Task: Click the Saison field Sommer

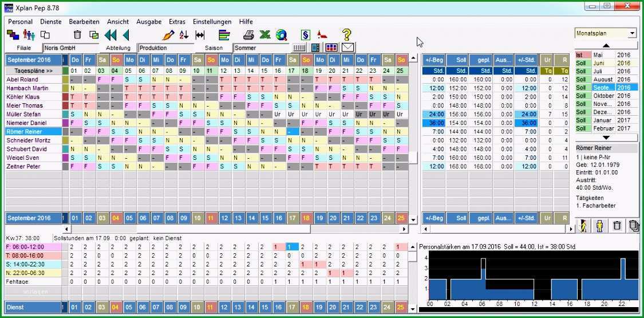Action: 261,48
